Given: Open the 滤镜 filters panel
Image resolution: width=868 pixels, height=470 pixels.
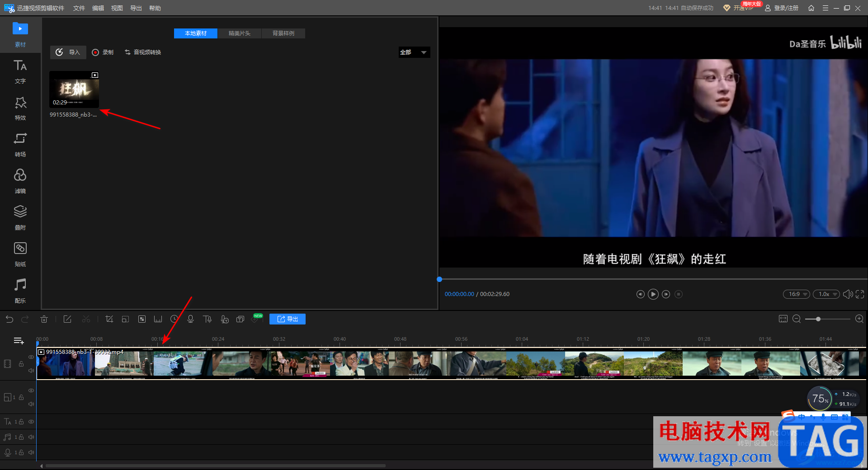Looking at the screenshot, I should tap(20, 181).
